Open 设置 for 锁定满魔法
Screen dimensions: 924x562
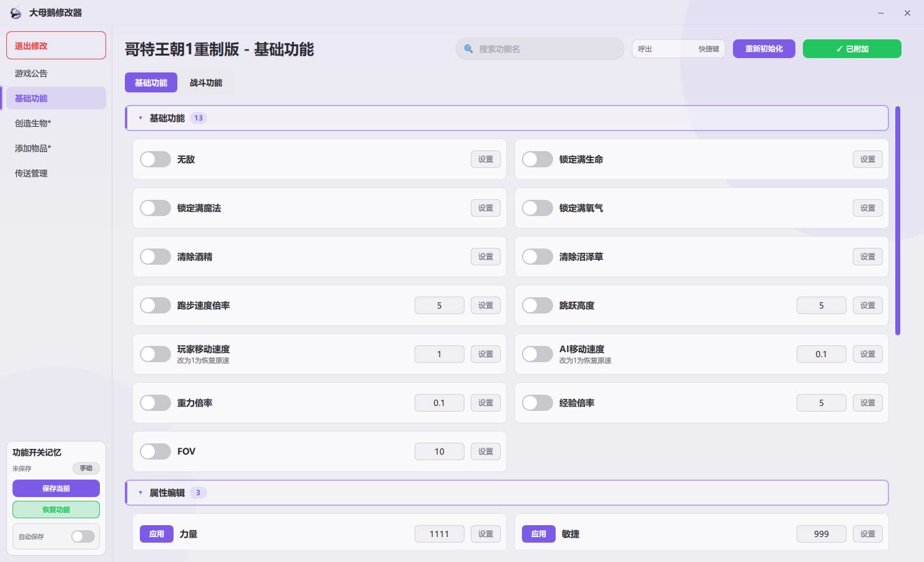pyautogui.click(x=486, y=208)
